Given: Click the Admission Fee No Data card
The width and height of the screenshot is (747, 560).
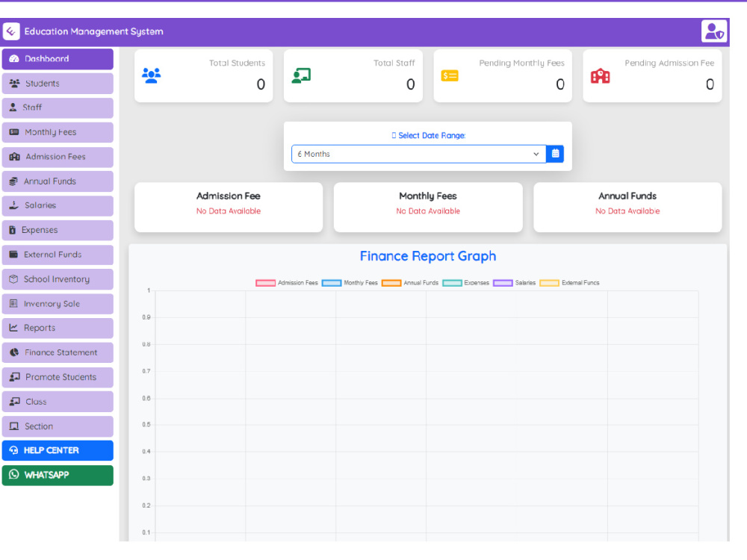Looking at the screenshot, I should pyautogui.click(x=229, y=207).
